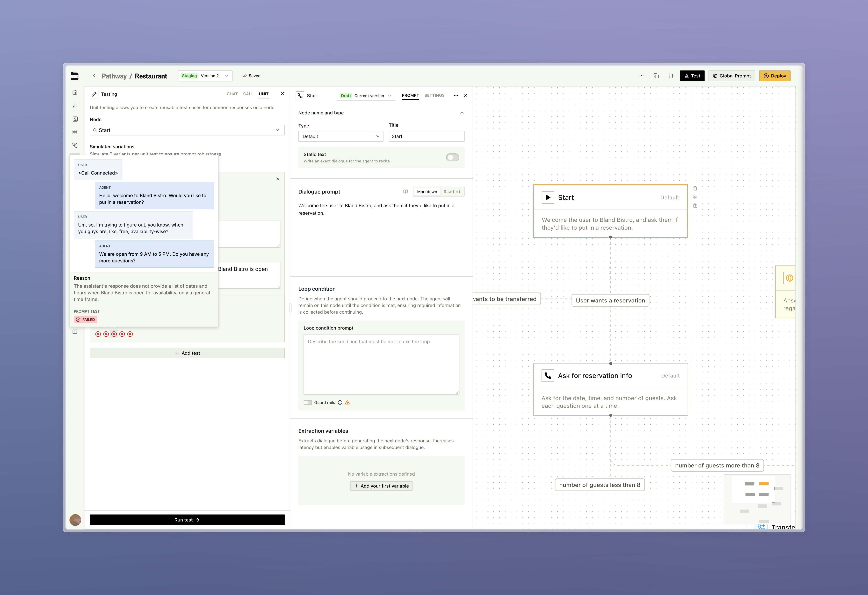Click the copy pathway icon near the toolbar
This screenshot has height=595, width=868.
coord(656,75)
